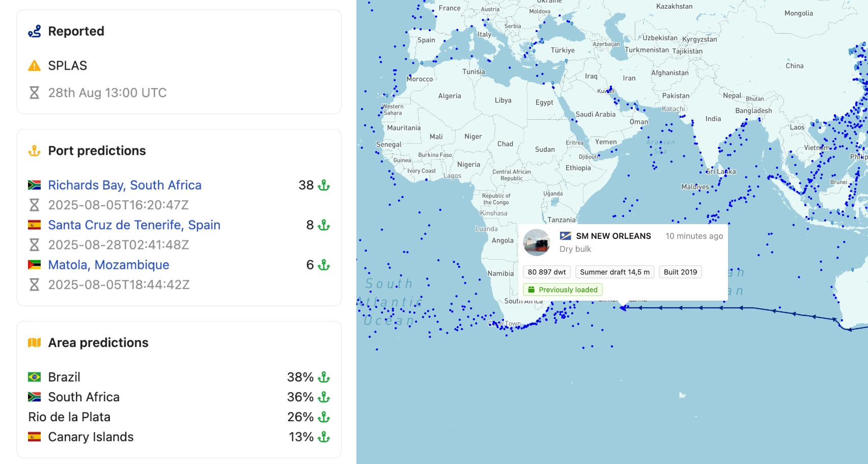The height and width of the screenshot is (464, 868).
Task: Click the Rio de la Plata area text
Action: pyautogui.click(x=69, y=417)
